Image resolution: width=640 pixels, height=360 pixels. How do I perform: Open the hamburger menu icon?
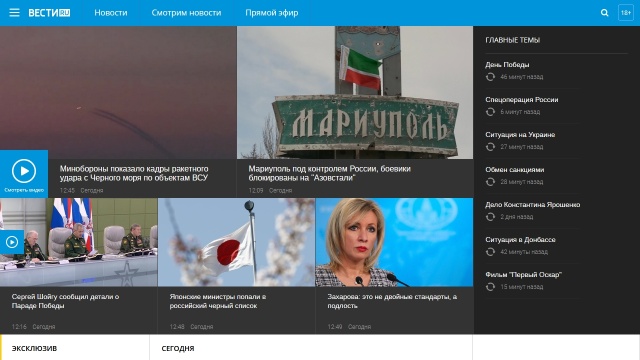pyautogui.click(x=14, y=13)
